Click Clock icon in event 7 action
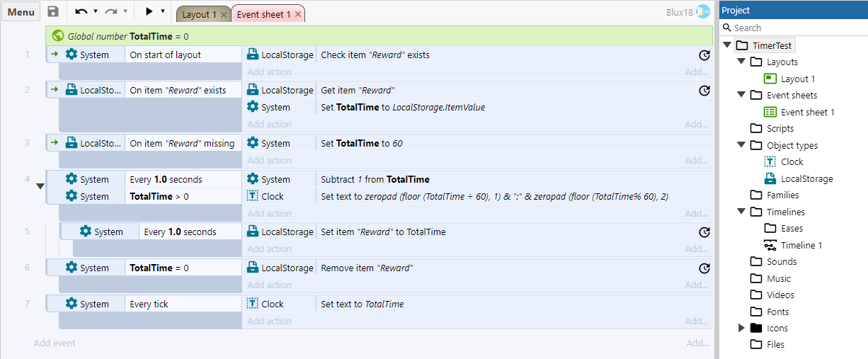 (x=253, y=304)
